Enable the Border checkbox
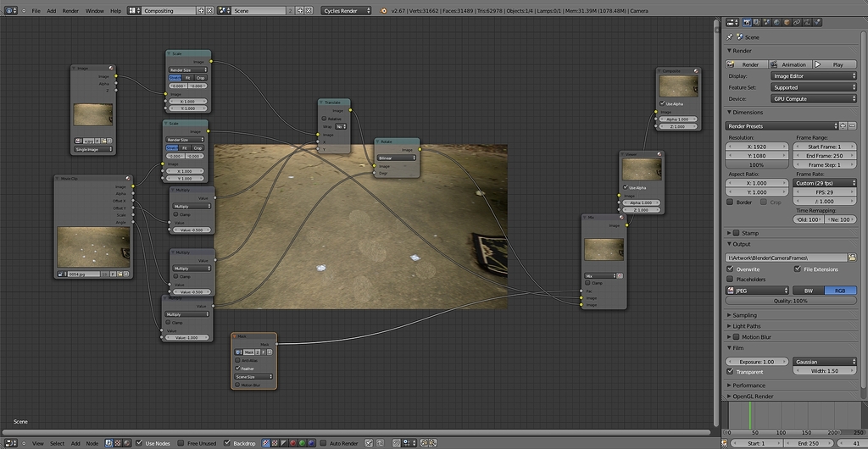Screen dimensions: 868x449 [730, 202]
